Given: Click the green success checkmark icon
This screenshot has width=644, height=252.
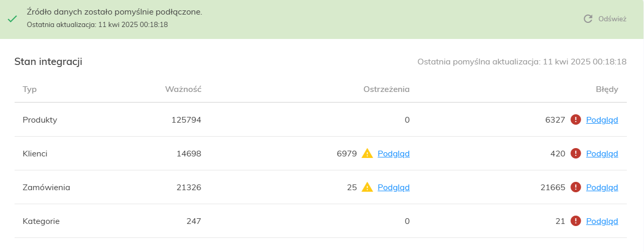Looking at the screenshot, I should click(12, 19).
